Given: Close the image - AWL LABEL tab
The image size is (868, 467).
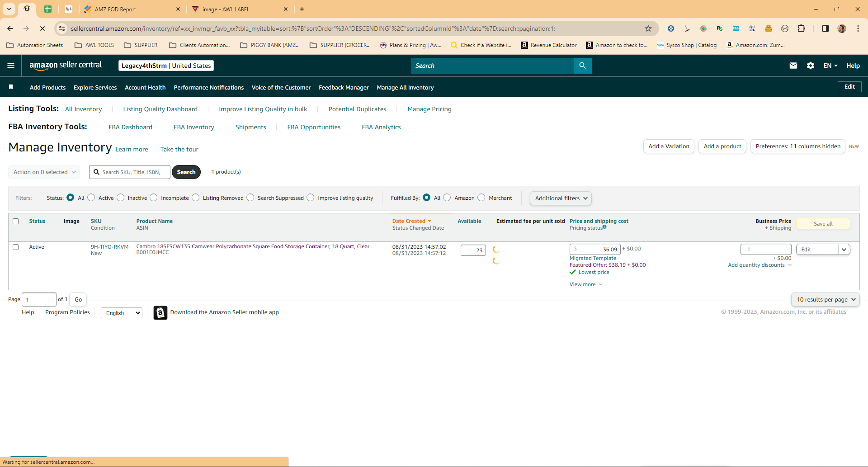Looking at the screenshot, I should pos(286,9).
